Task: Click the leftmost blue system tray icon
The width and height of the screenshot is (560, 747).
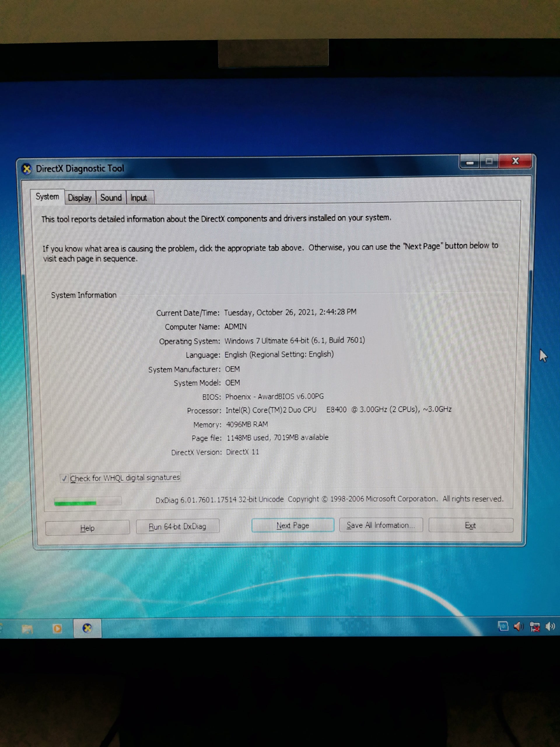Action: (503, 626)
